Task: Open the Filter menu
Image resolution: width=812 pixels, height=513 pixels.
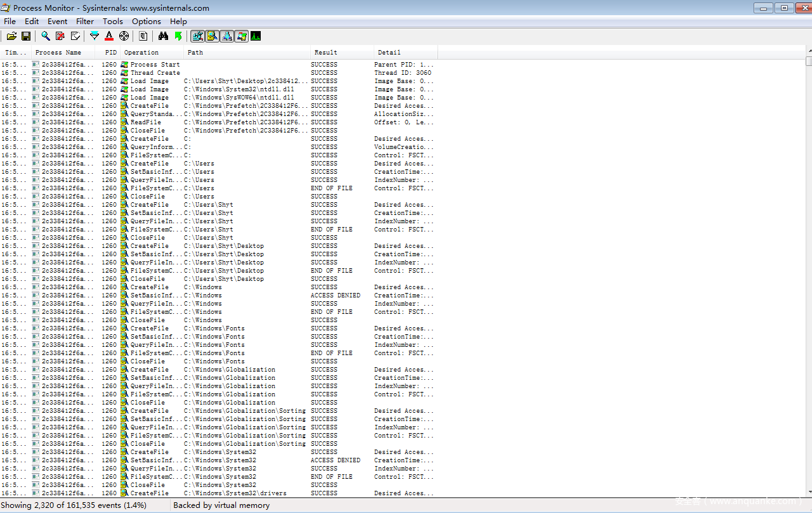Action: 85,22
